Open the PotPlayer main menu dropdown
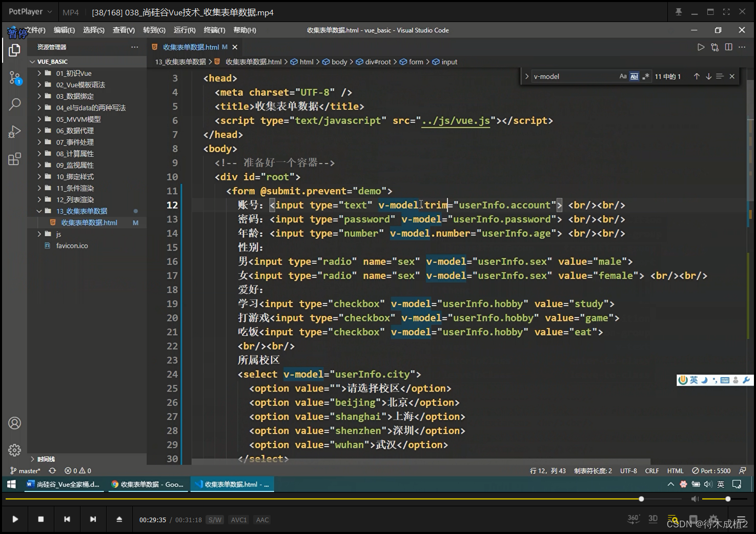The height and width of the screenshot is (534, 756). tap(30, 11)
